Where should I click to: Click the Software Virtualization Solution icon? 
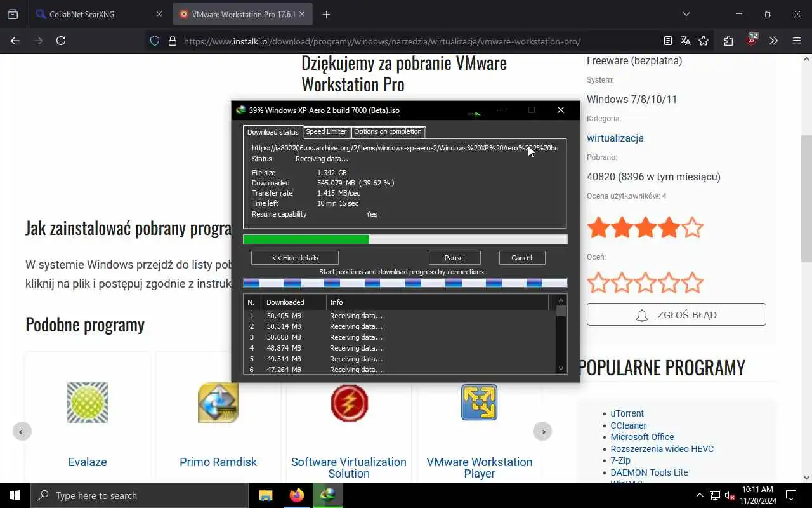[349, 403]
